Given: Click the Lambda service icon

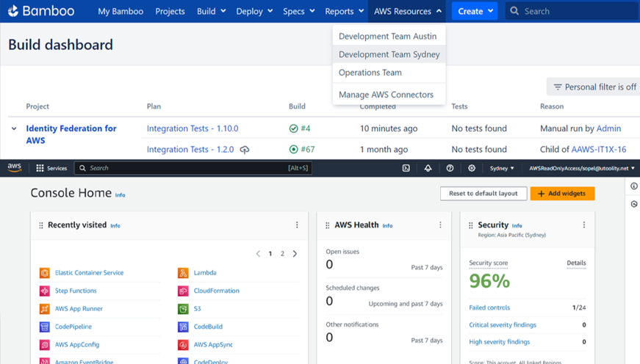Looking at the screenshot, I should 183,273.
